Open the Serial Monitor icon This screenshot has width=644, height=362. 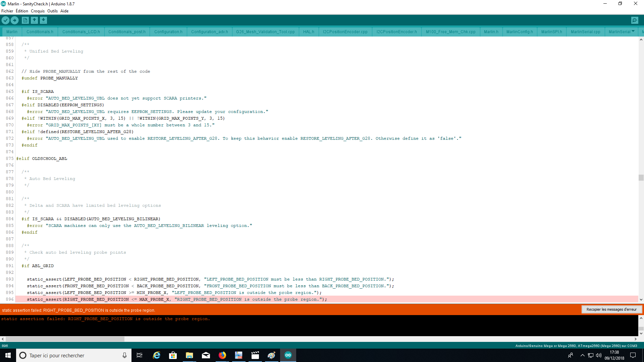tap(635, 20)
